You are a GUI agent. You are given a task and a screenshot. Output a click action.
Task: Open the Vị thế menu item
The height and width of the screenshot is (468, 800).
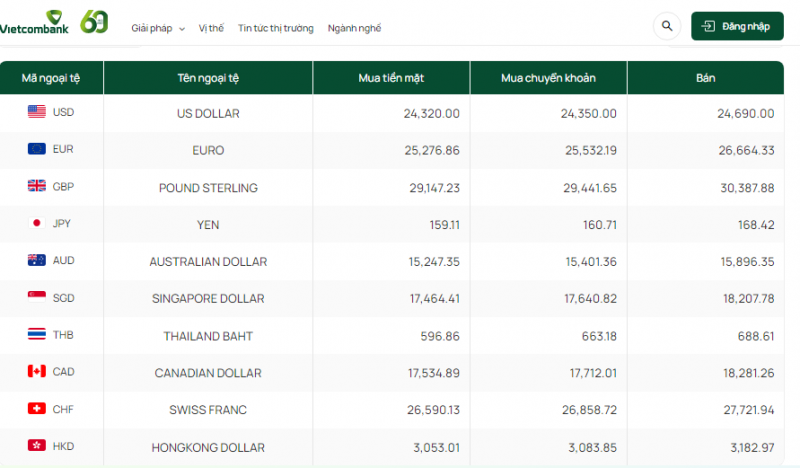coord(211,28)
